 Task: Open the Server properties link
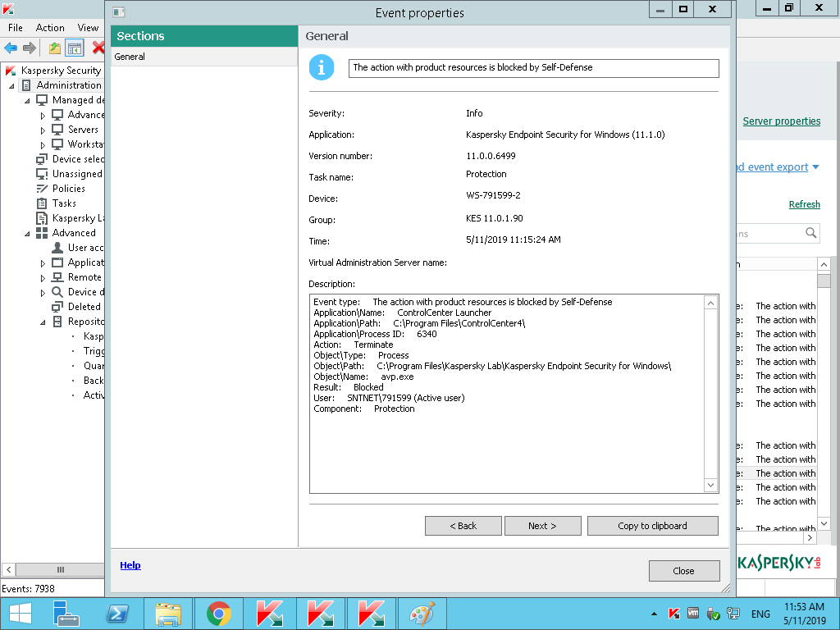781,121
